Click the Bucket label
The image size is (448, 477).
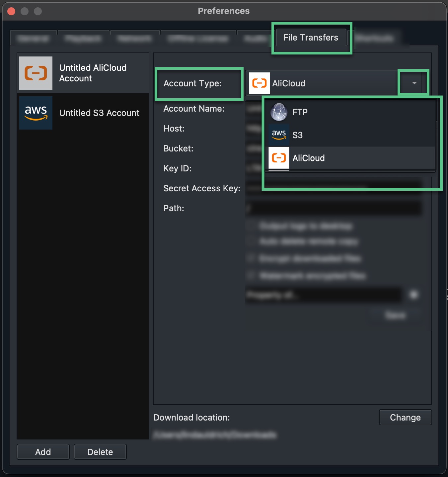pyautogui.click(x=178, y=148)
